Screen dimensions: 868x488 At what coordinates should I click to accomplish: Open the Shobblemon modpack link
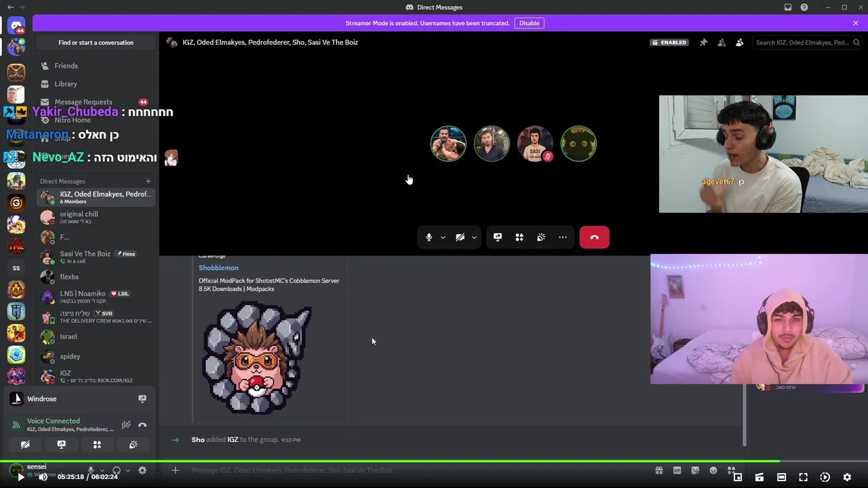coord(218,268)
